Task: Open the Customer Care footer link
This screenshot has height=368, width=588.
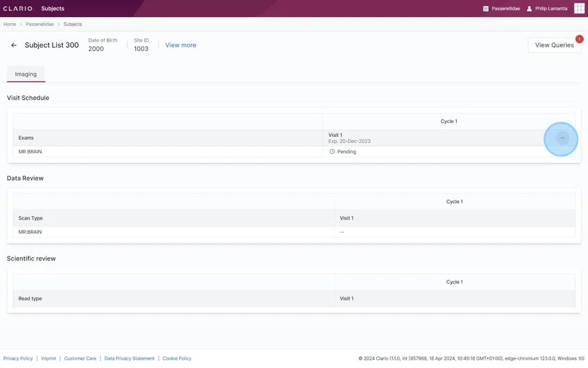Action: (80, 358)
